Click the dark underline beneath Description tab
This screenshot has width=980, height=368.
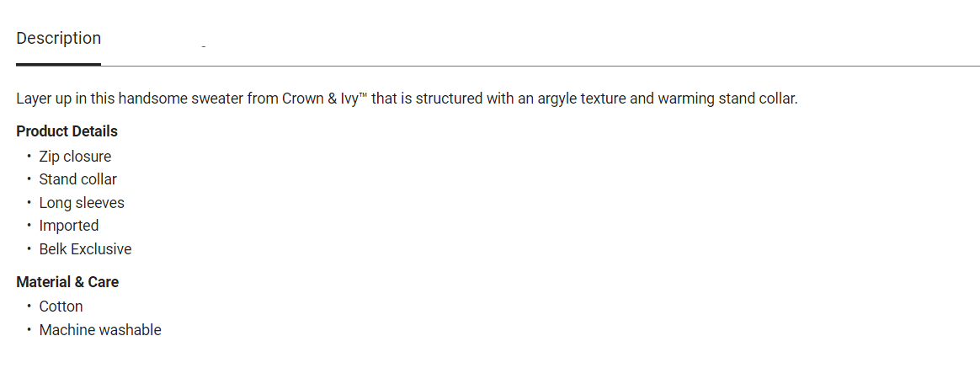coord(58,64)
